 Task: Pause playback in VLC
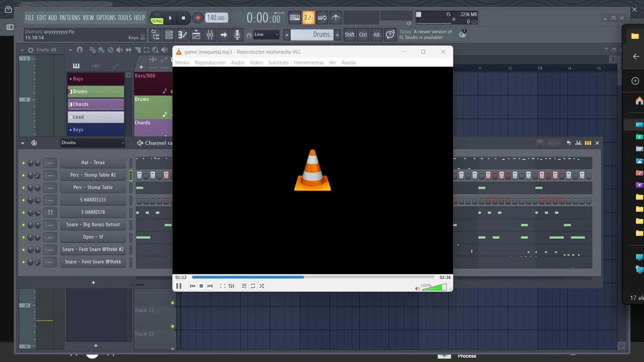click(x=179, y=286)
